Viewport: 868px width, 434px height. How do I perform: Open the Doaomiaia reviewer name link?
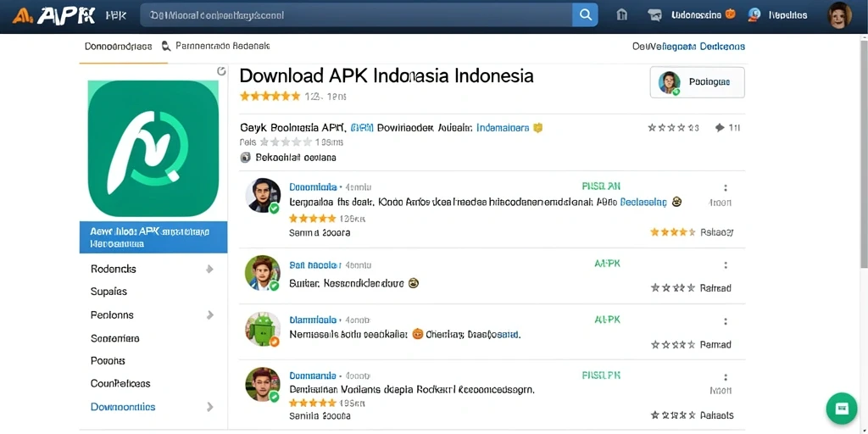pos(313,187)
